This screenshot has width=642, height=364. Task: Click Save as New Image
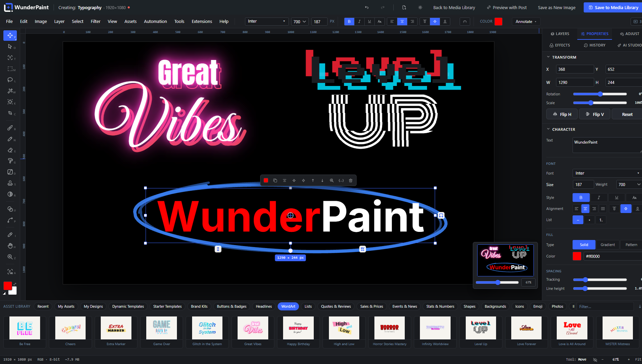pyautogui.click(x=556, y=7)
